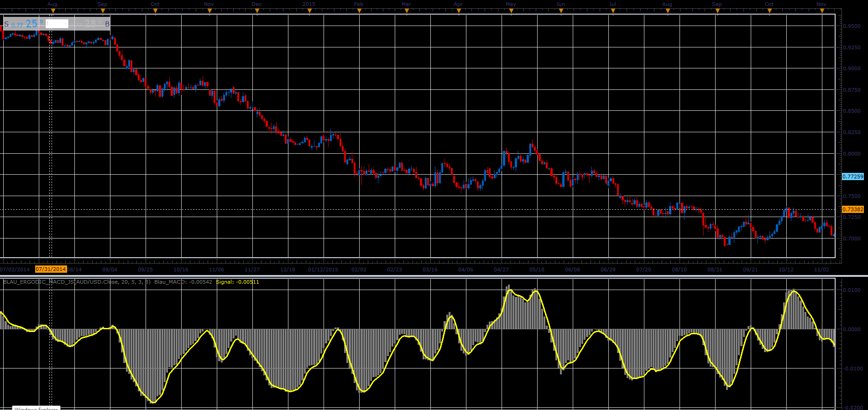
Task: Click the 01/12/2015 date on time axis
Action: (x=323, y=270)
